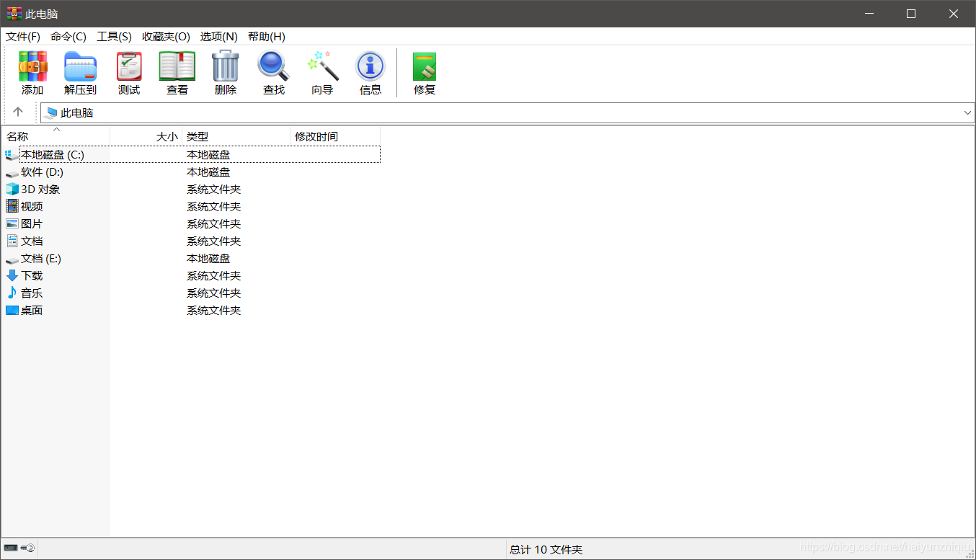This screenshot has width=976, height=560.
Task: Select the 视频 entry name
Action: point(32,207)
